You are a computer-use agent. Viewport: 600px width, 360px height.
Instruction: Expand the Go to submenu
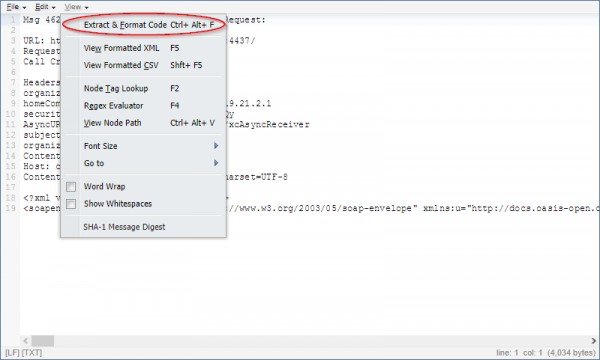tap(143, 163)
